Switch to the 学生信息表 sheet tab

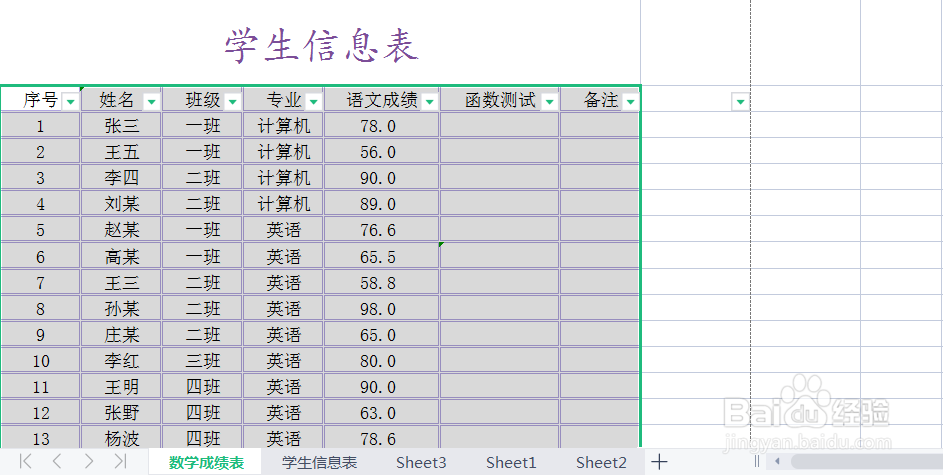[x=319, y=462]
